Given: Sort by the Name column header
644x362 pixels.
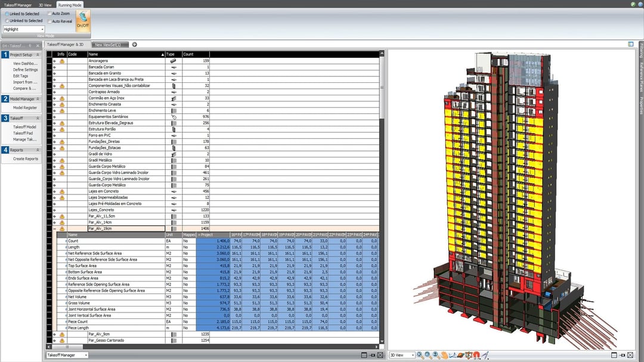Looking at the screenshot, I should 126,54.
